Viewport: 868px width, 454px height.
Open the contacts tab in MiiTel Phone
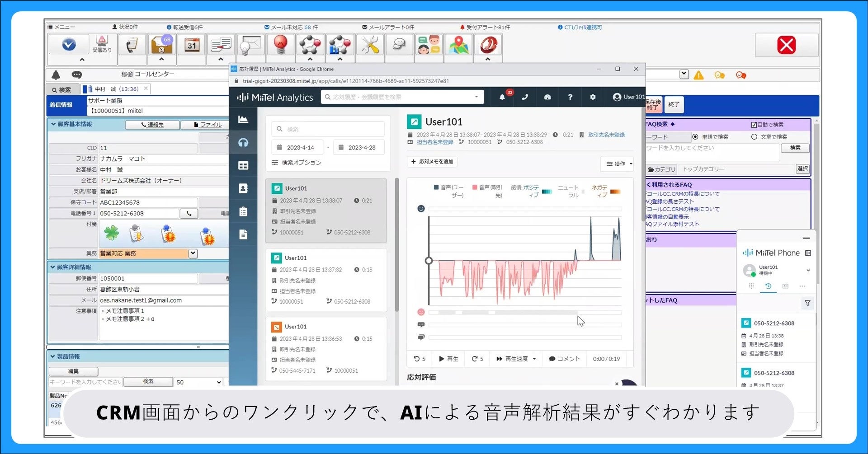tap(785, 286)
